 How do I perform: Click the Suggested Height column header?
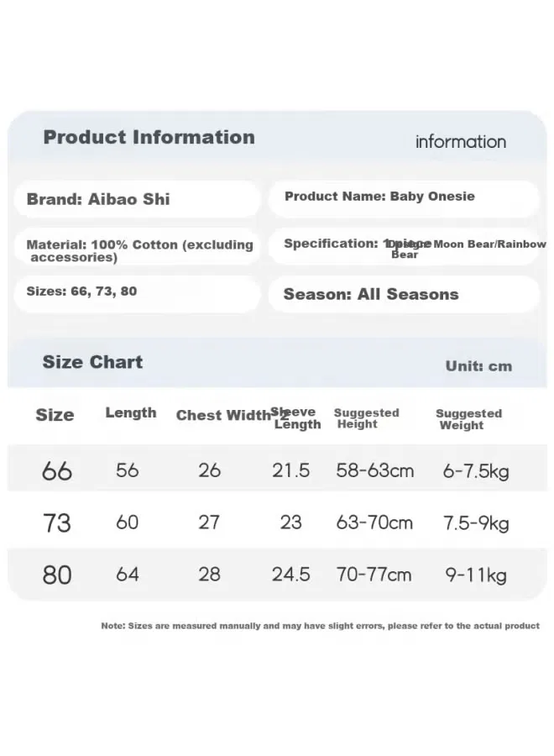(366, 418)
